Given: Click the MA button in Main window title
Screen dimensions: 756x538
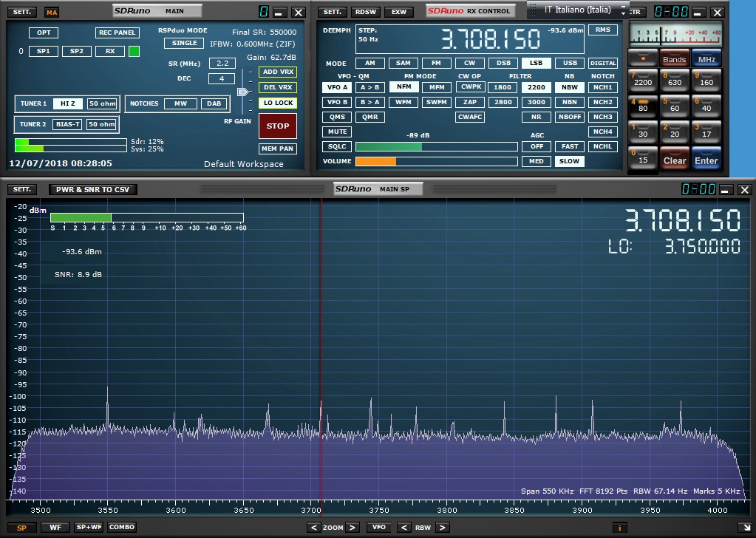Looking at the screenshot, I should [52, 13].
